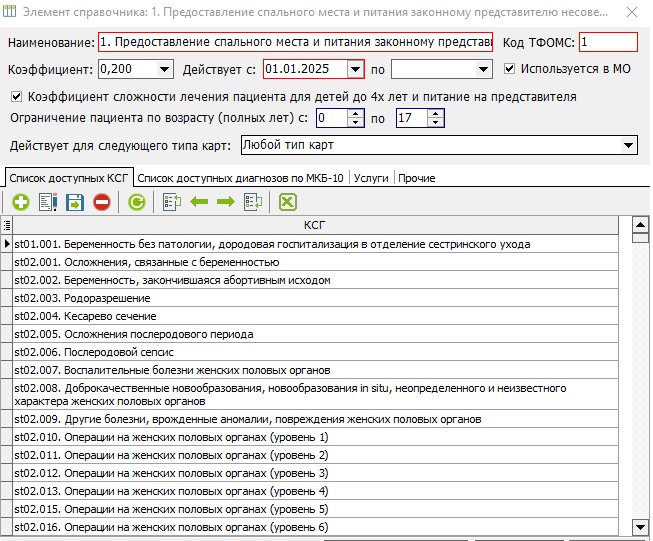Click the red minus delete icon

point(102,202)
